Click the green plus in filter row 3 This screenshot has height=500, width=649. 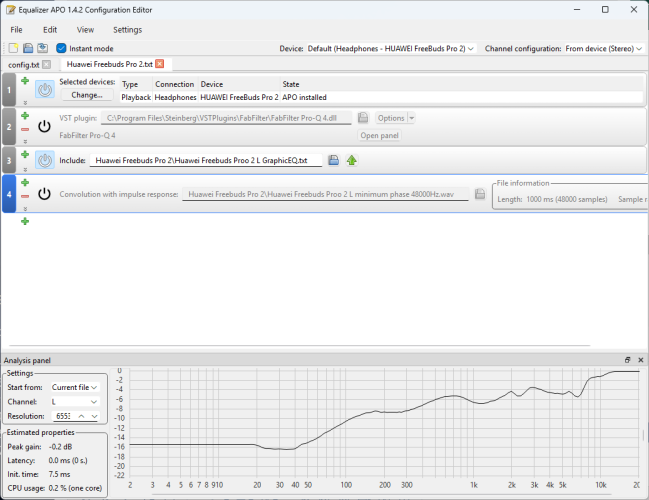coord(25,154)
